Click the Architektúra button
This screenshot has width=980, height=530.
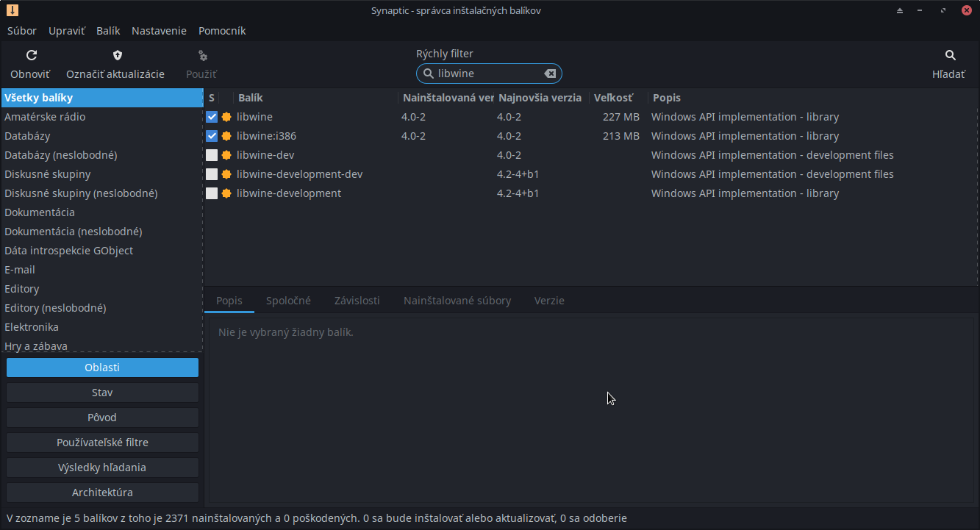(102, 493)
